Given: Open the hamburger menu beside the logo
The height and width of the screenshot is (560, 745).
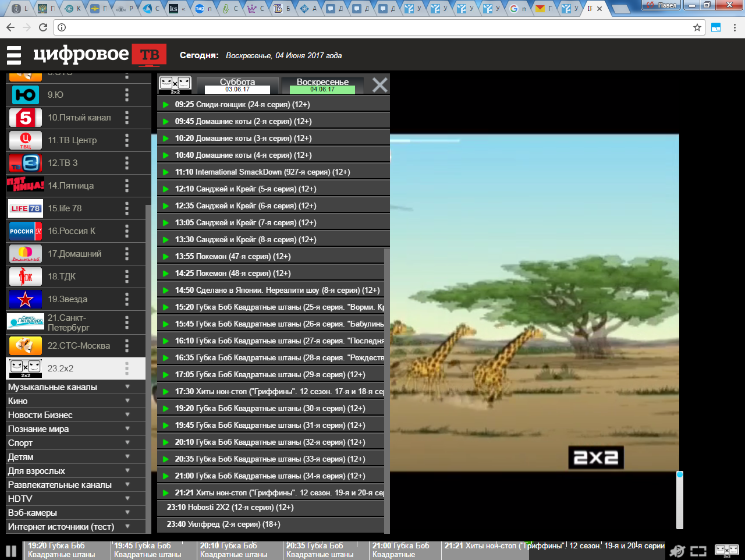Looking at the screenshot, I should (14, 55).
